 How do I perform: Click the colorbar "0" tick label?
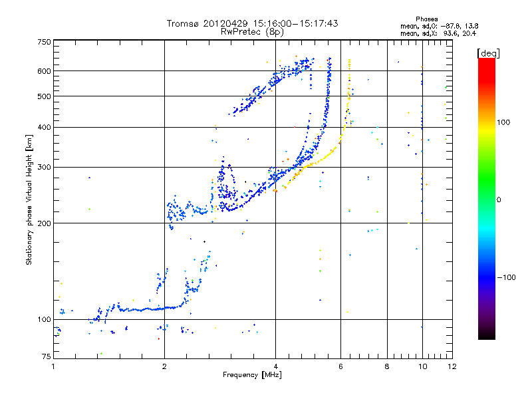click(x=499, y=200)
